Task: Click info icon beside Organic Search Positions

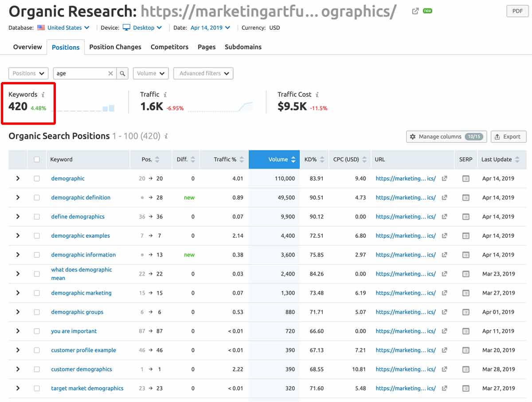Action: pos(166,136)
